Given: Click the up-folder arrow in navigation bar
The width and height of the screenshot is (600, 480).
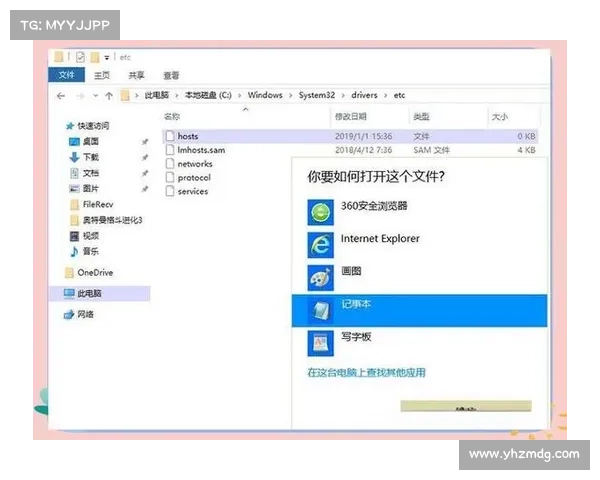Looking at the screenshot, I should coord(108,96).
